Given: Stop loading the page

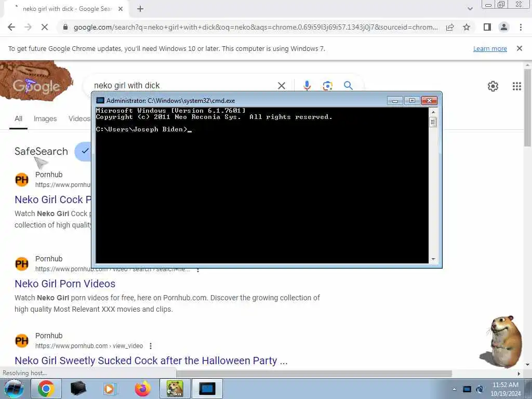Looking at the screenshot, I should coord(45,27).
